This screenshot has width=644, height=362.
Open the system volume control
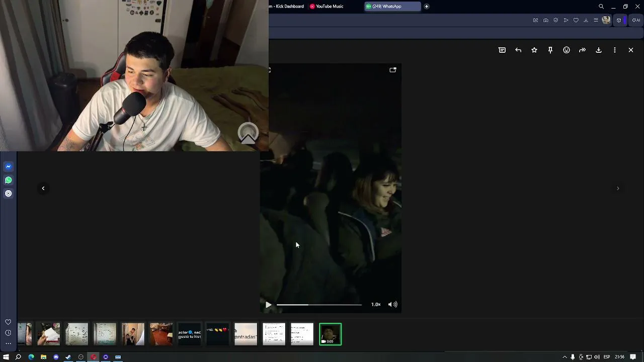pyautogui.click(x=597, y=357)
